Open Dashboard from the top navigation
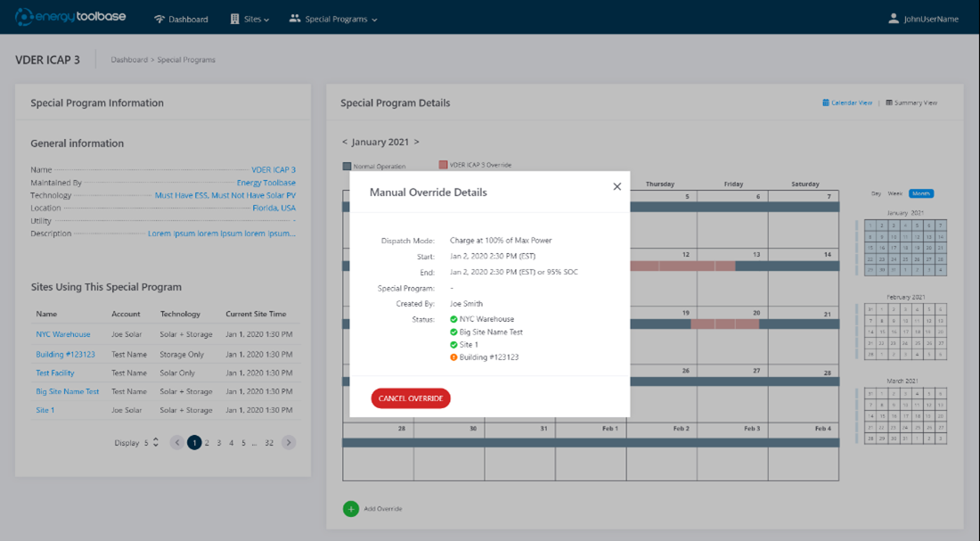The height and width of the screenshot is (541, 980). pos(181,20)
